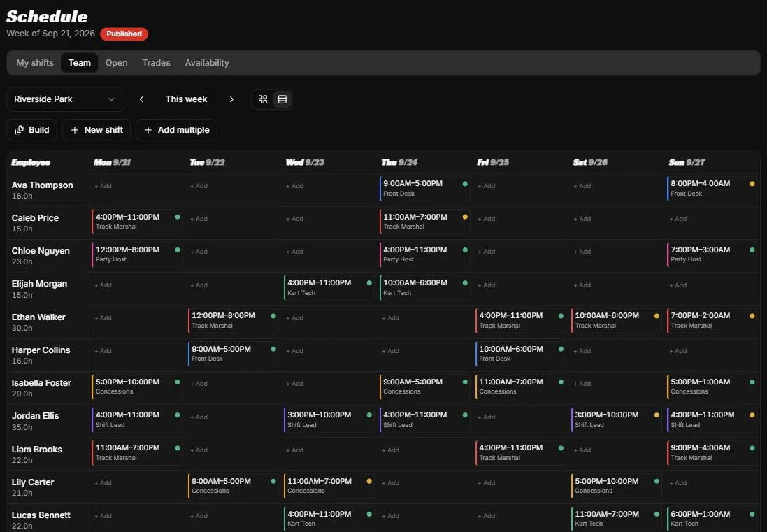The width and height of the screenshot is (767, 532).
Task: Click green status dot on Liam's Friday shift
Action: tap(561, 448)
